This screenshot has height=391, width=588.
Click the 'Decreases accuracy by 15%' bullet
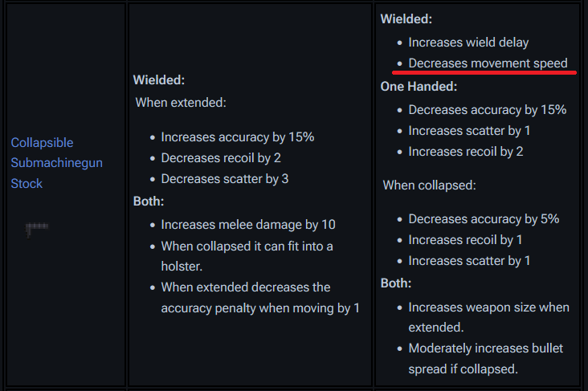coord(487,109)
